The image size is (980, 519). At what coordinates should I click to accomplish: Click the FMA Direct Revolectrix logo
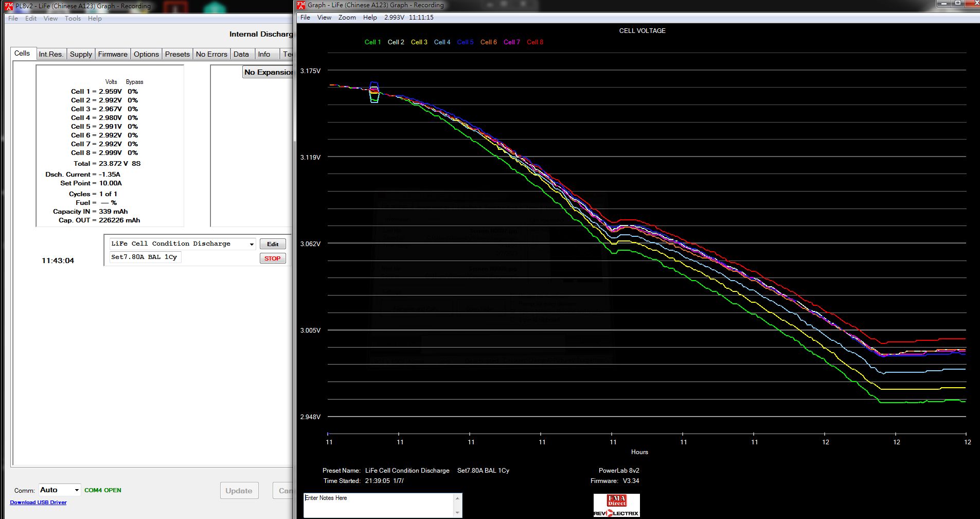[x=616, y=505]
